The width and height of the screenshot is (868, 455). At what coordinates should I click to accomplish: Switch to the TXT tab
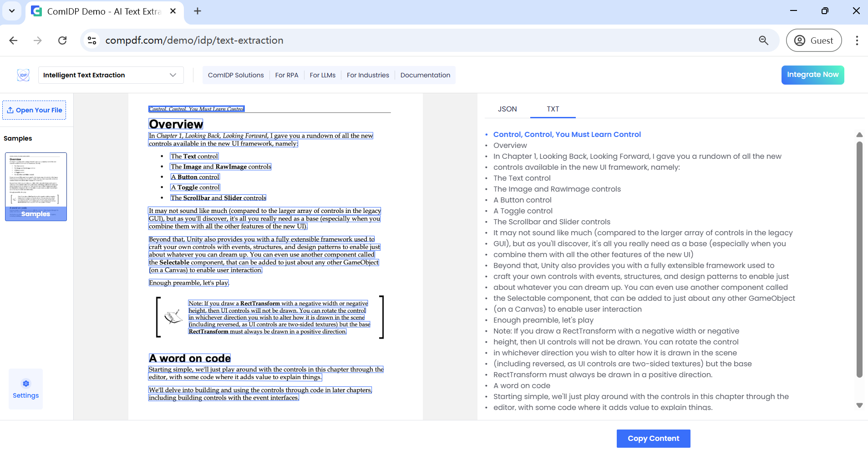pos(553,109)
